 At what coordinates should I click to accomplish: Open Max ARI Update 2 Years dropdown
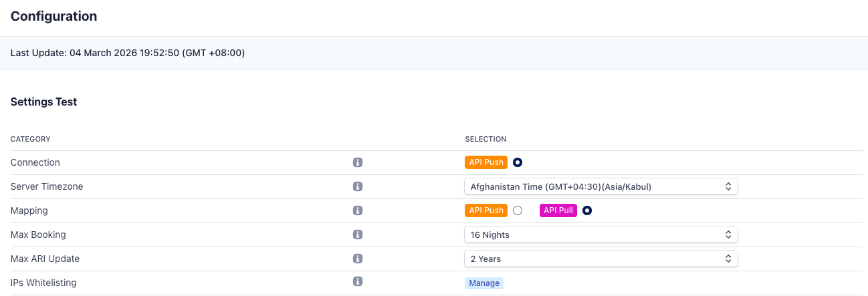(601, 259)
